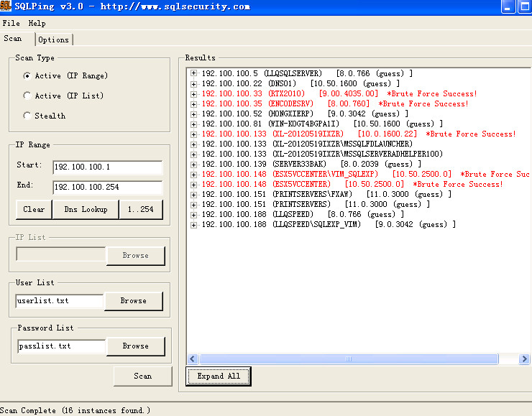
Task: Click the Dns Lookup button
Action: 86,210
